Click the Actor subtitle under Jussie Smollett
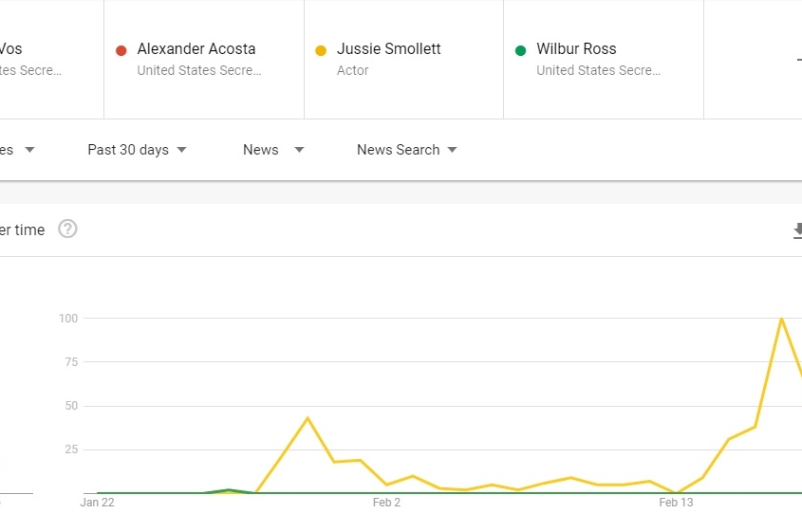 [x=352, y=70]
